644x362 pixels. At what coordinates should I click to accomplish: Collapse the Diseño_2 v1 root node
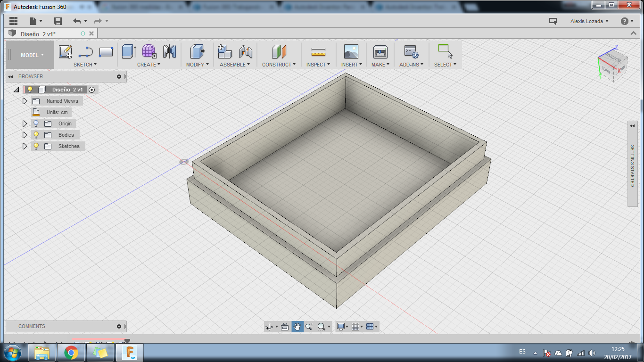click(x=17, y=90)
